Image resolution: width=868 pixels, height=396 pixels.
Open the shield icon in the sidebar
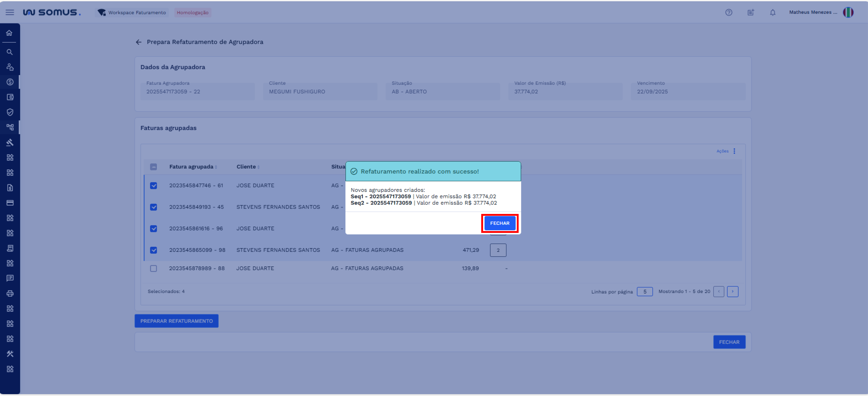click(x=10, y=112)
